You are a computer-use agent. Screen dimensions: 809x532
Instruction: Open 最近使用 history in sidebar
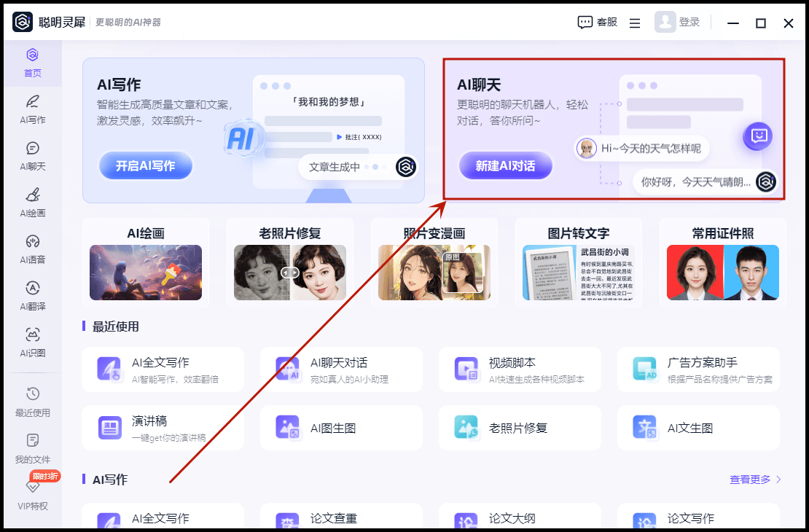pyautogui.click(x=32, y=402)
